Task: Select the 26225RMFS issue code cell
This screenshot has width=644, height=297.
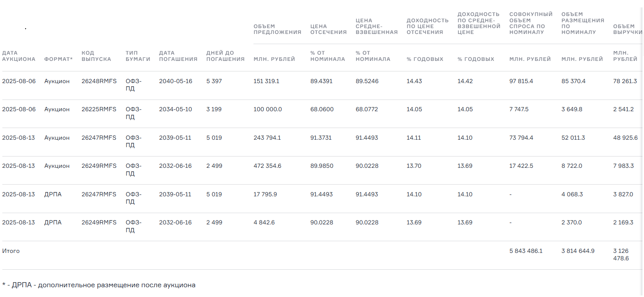Action: [99, 109]
